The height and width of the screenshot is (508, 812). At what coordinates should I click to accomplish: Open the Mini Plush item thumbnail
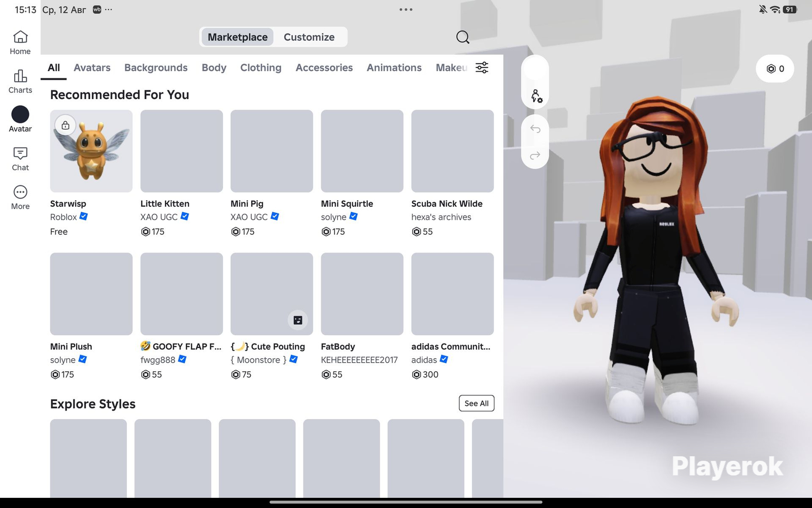(x=91, y=294)
